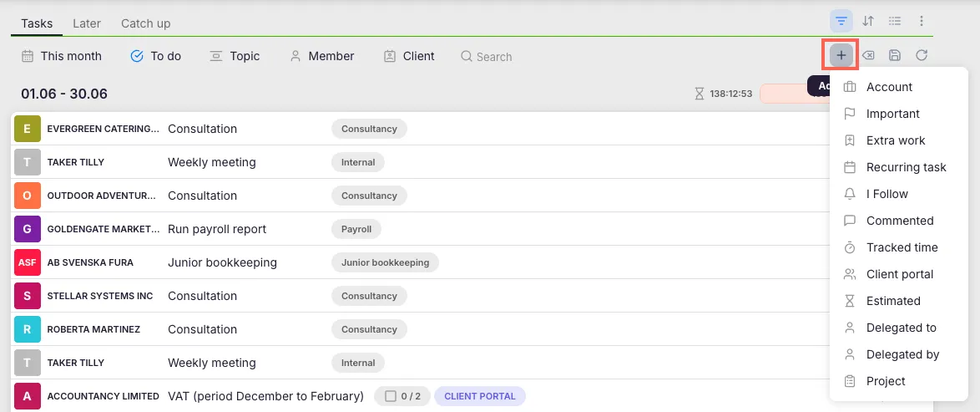
Task: Click the plus Add filter icon
Action: (x=841, y=55)
